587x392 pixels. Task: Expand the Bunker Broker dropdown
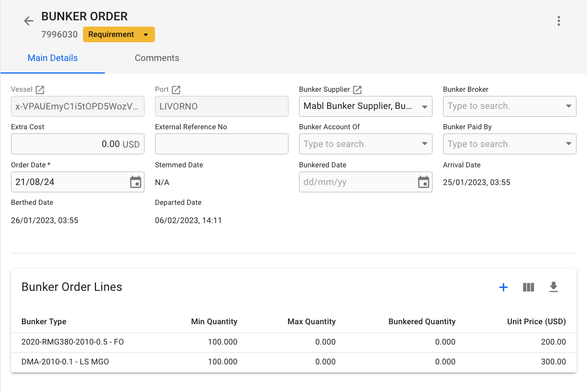(x=569, y=106)
